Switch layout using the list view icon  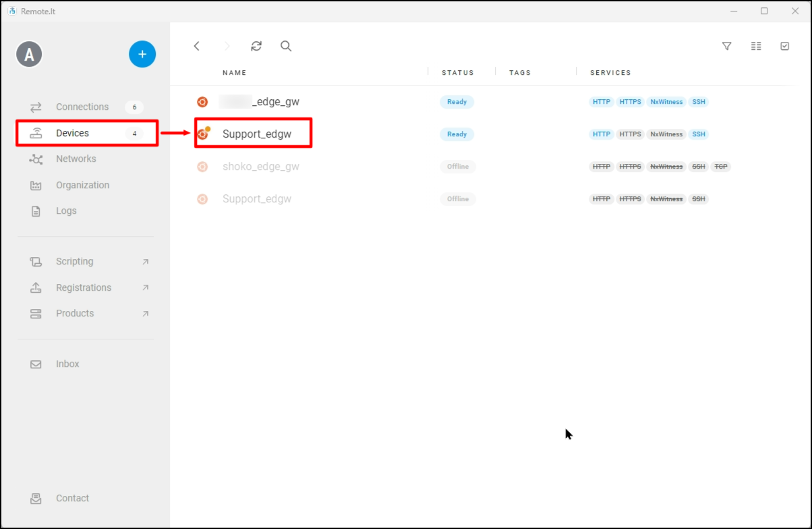tap(755, 46)
